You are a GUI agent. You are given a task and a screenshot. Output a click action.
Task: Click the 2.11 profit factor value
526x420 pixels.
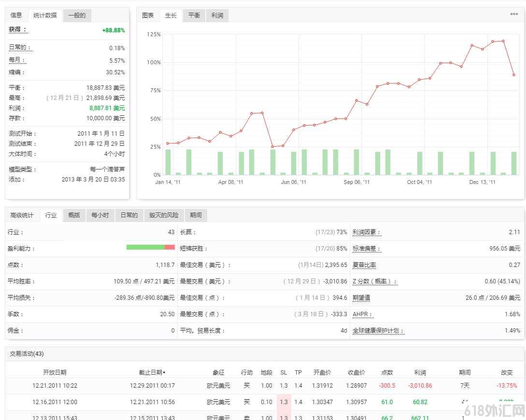[x=514, y=232]
